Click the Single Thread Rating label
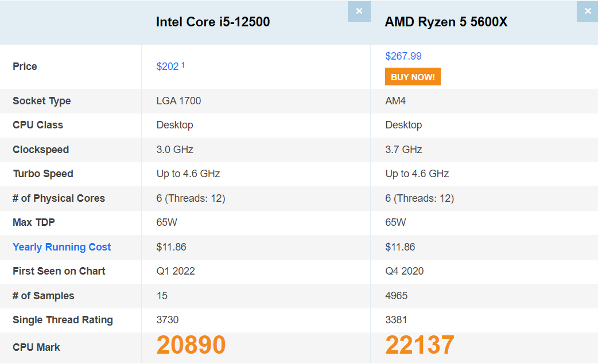Image resolution: width=598 pixels, height=364 pixels. click(63, 320)
